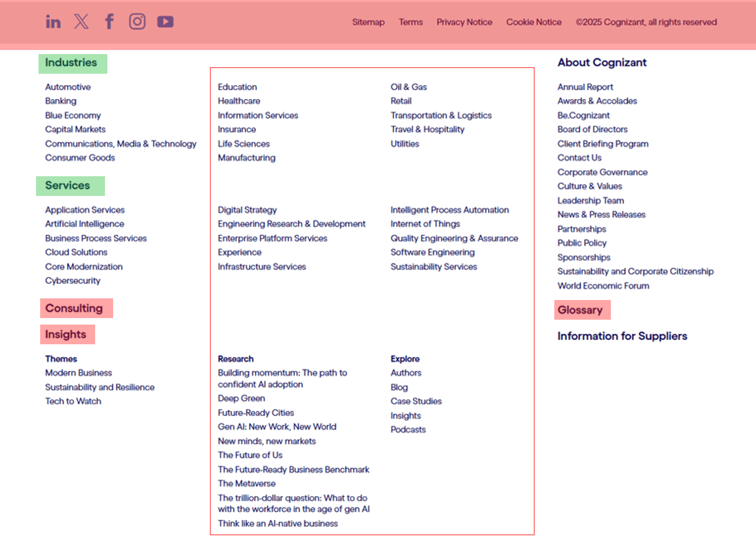Select Consumer Goods industry
Screen dimensions: 756x541
(80, 158)
